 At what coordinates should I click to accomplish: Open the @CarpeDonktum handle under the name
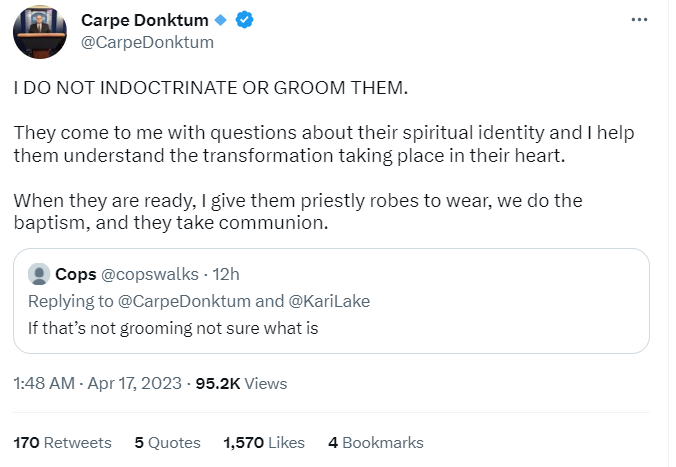point(147,42)
